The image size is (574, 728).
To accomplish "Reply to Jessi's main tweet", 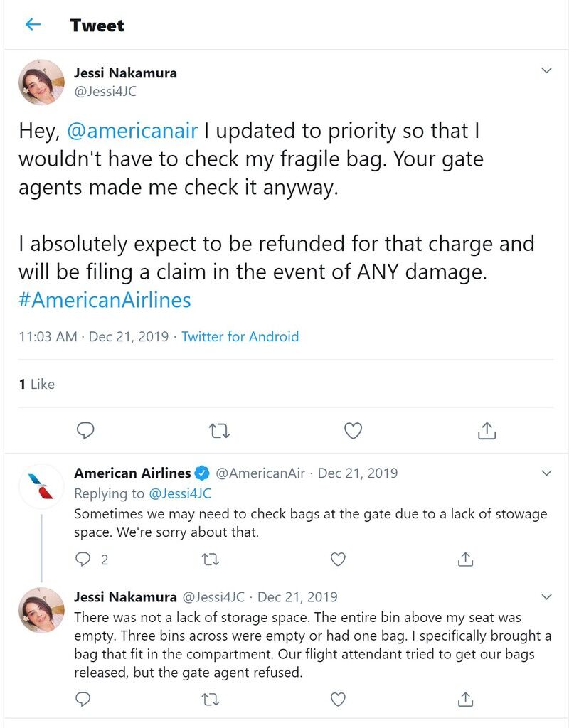I will point(85,431).
